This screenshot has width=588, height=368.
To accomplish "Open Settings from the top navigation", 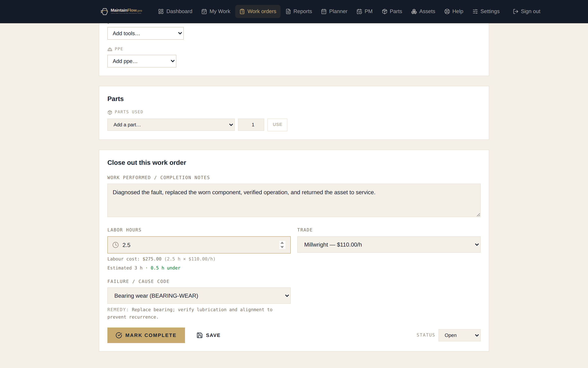I will pos(486,11).
